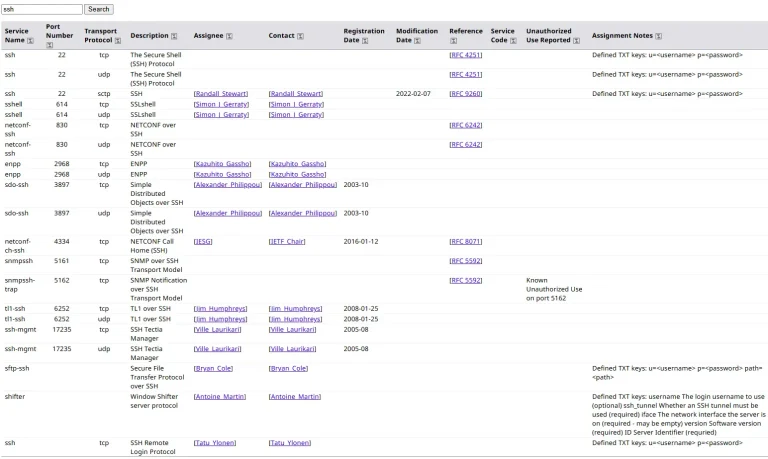Sort by Contact column icon
This screenshot has width=768, height=459.
300,36
